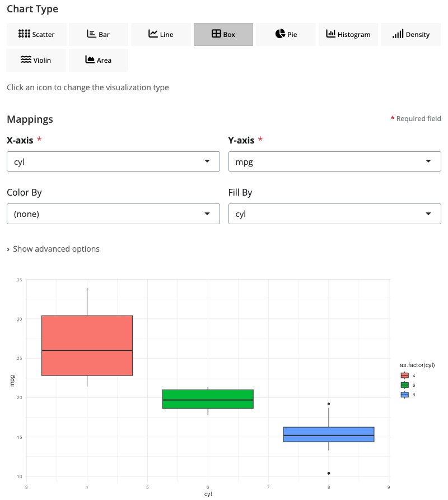The height and width of the screenshot is (500, 448).
Task: Select the Histogram chart icon
Action: (x=348, y=34)
